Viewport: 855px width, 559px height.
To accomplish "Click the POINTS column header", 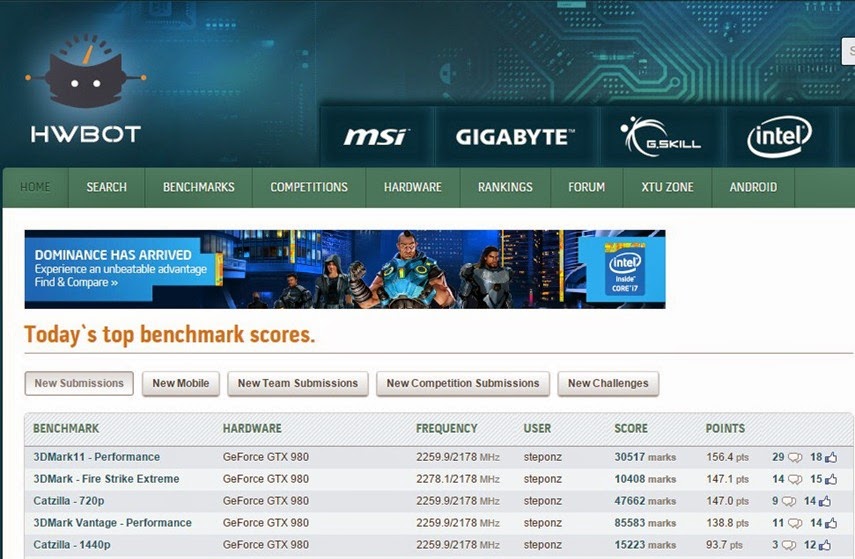I will pyautogui.click(x=725, y=429).
